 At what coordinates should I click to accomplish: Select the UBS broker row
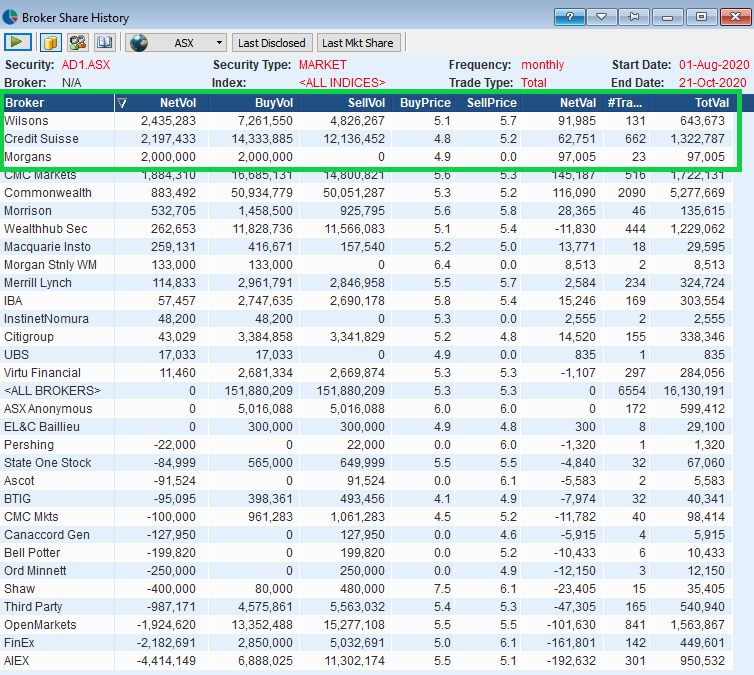[368, 355]
